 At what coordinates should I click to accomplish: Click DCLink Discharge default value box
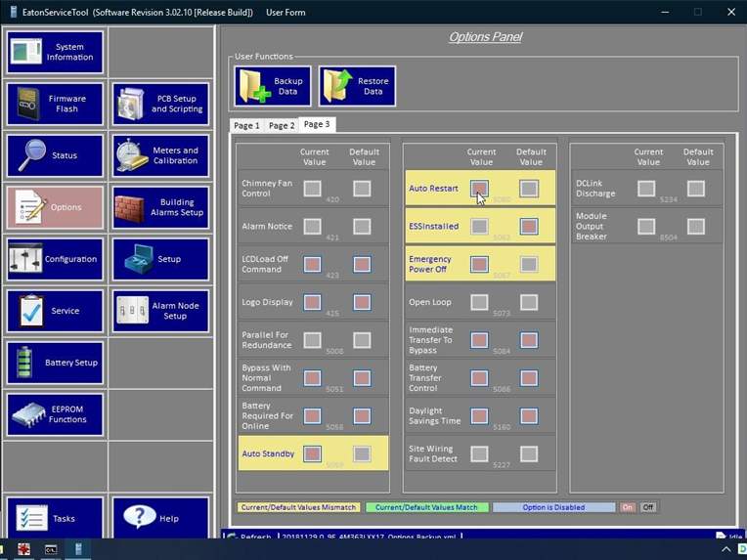[x=696, y=189]
